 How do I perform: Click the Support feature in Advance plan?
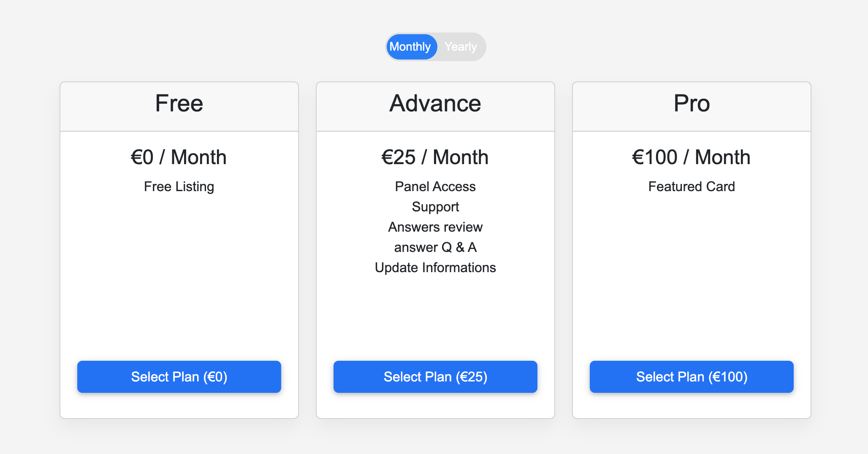(x=435, y=207)
